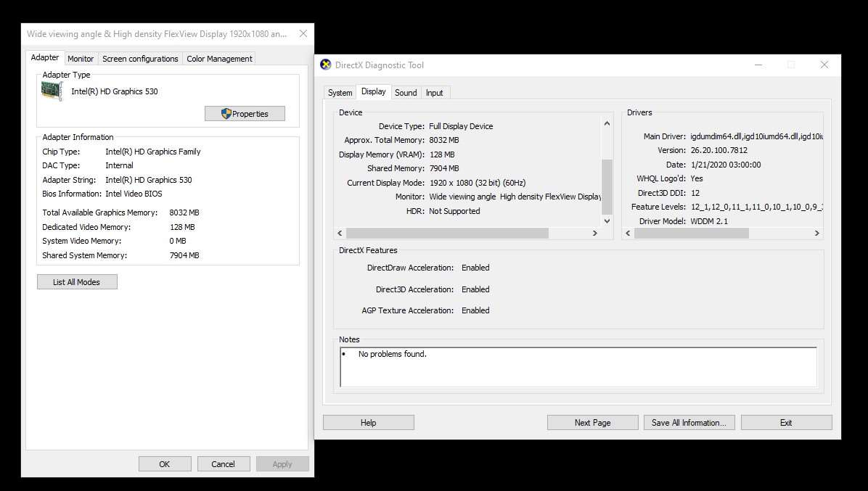The image size is (868, 491).
Task: Click Bios Information value Intel Video BIOS
Action: coord(134,194)
